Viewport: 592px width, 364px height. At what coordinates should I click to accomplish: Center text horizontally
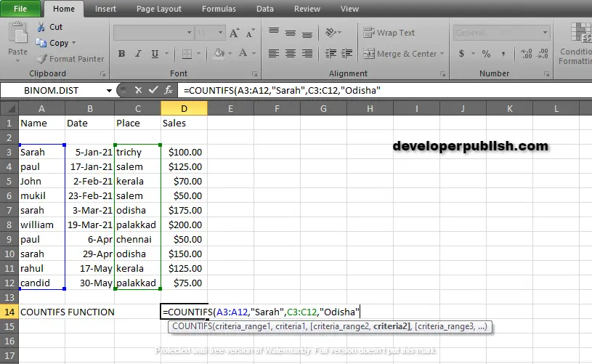[x=291, y=54]
